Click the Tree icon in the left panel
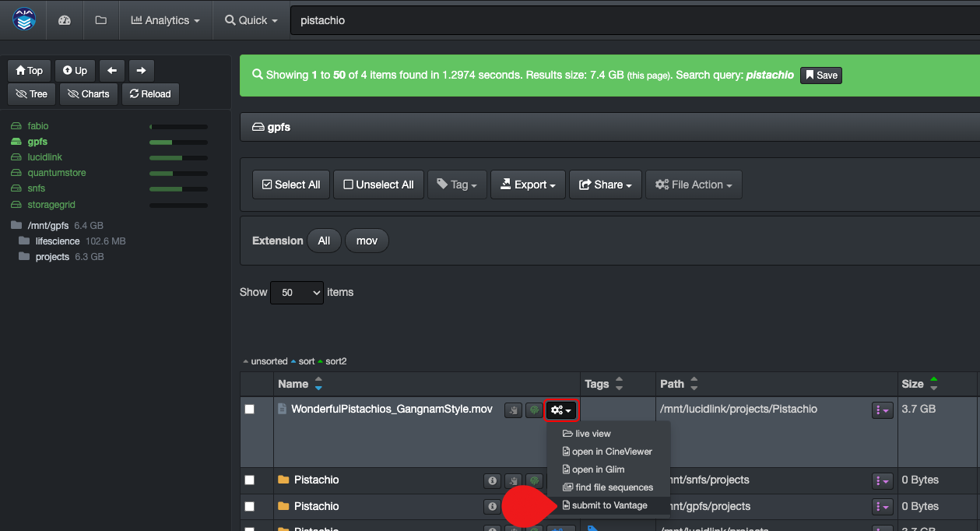The height and width of the screenshot is (531, 980). pyautogui.click(x=31, y=94)
